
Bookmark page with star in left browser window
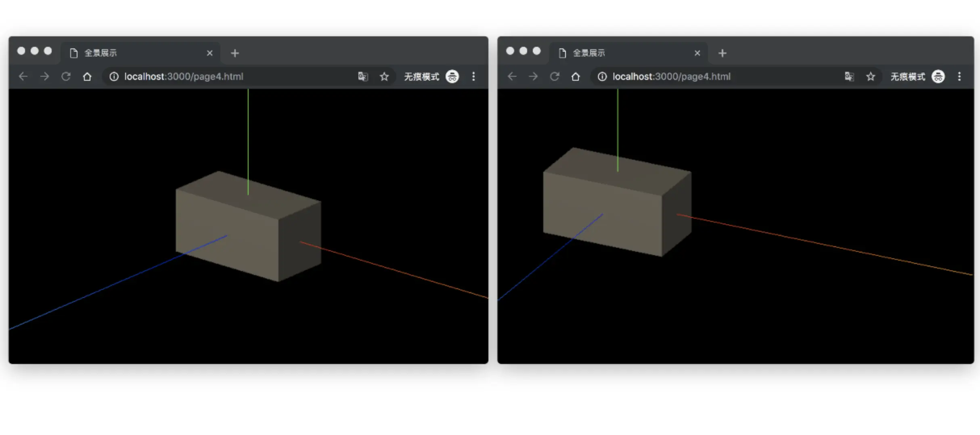384,76
